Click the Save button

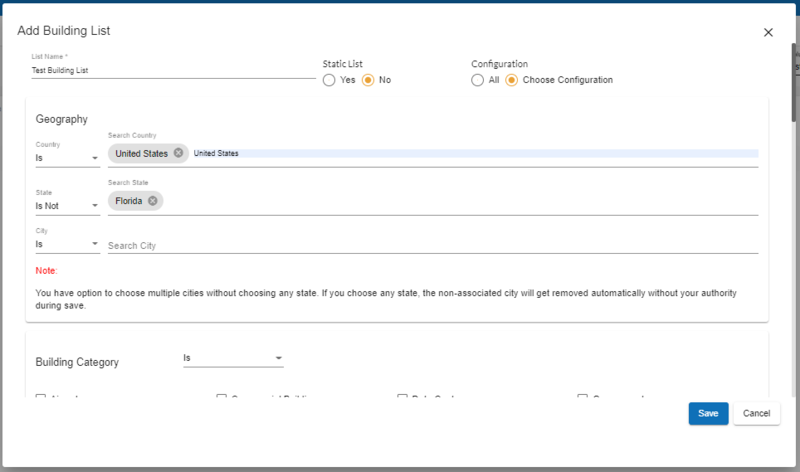708,413
